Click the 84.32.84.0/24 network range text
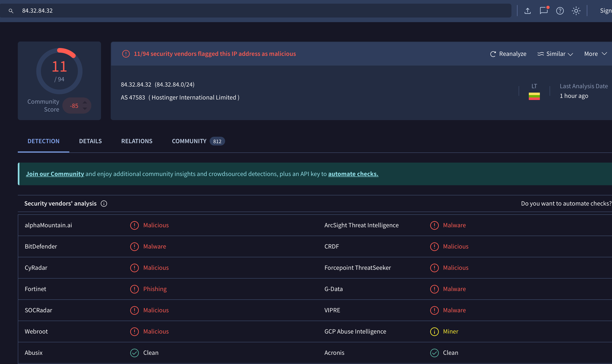This screenshot has height=364, width=612. tap(174, 85)
